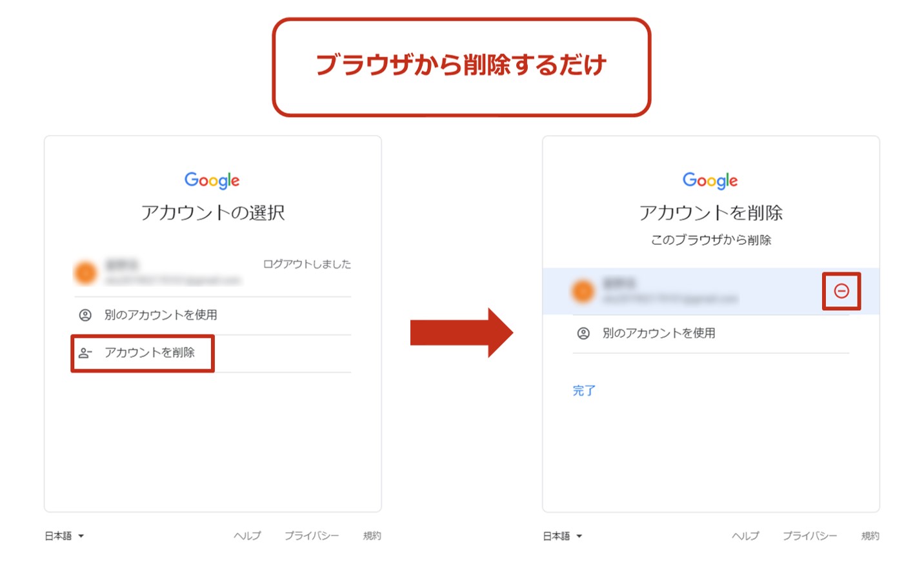
Task: Open ヘルプ link below the left panel
Action: pos(248,536)
